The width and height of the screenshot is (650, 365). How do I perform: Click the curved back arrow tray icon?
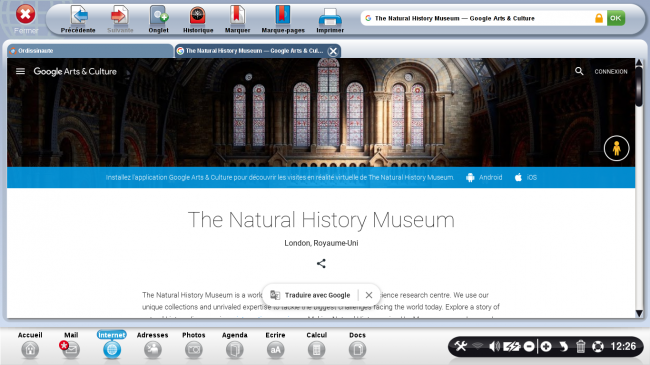(x=563, y=346)
